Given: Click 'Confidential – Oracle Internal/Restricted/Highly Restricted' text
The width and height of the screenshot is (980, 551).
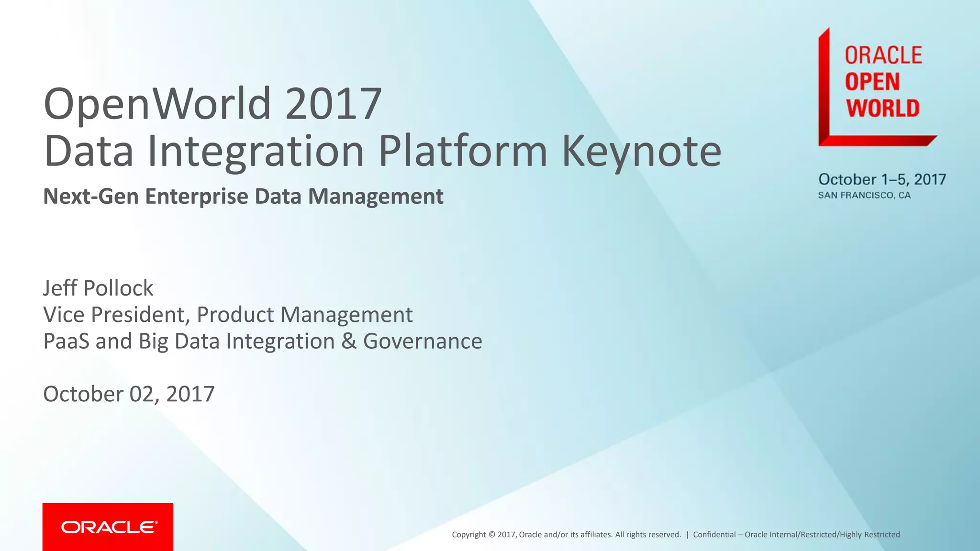Looking at the screenshot, I should (x=796, y=535).
